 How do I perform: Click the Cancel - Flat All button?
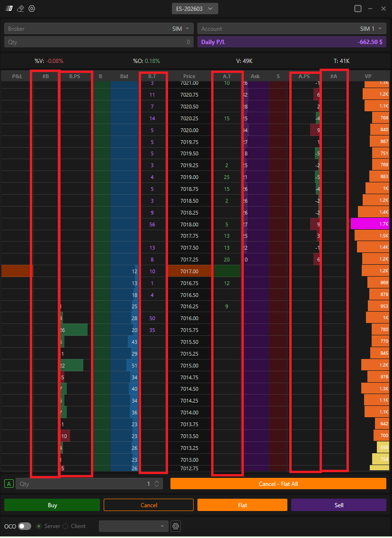tap(278, 484)
